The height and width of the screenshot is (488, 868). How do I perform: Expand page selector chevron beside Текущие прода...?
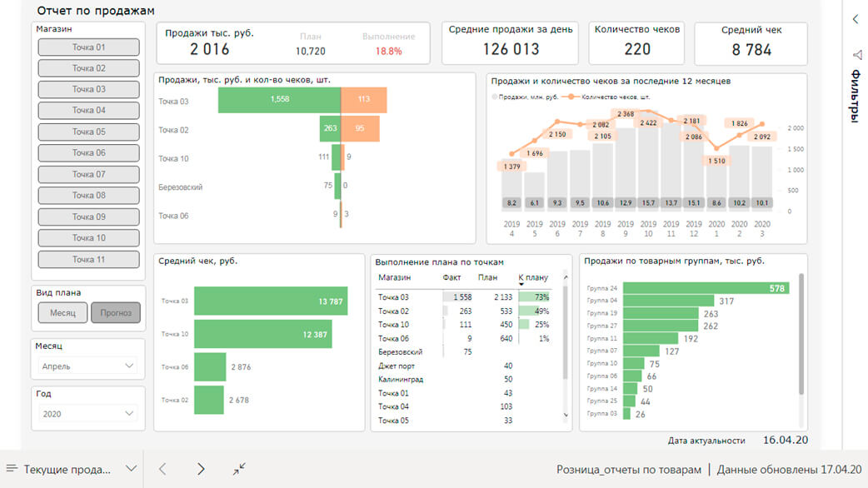(x=131, y=469)
